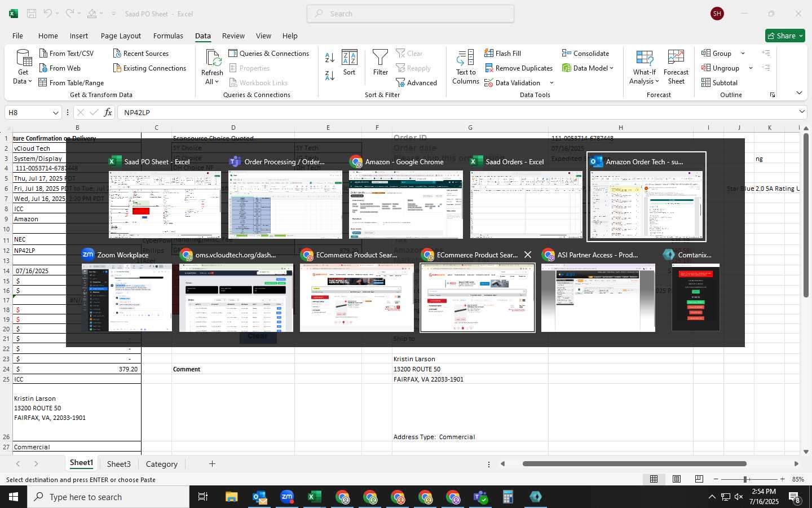The image size is (812, 508).
Task: Select the Category sheet tab
Action: click(162, 464)
